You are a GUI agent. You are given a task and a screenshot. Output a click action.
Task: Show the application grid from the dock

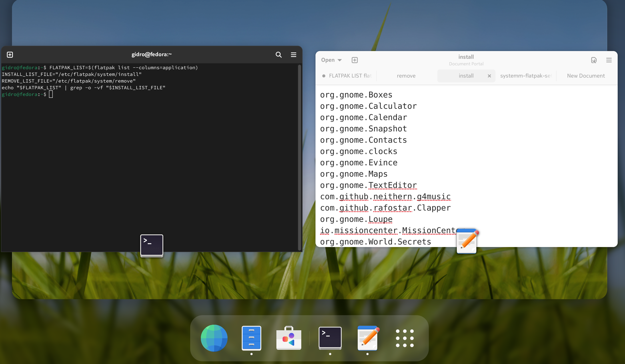pos(405,338)
